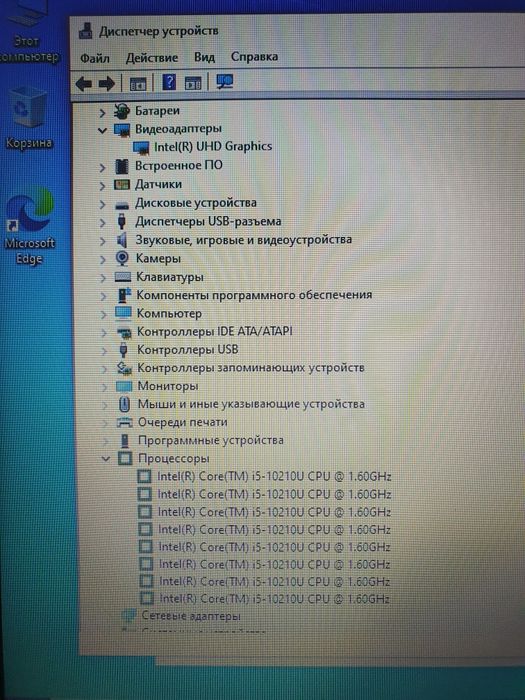This screenshot has height=700, width=525.
Task: Open the Help question-mark toolbar icon
Action: click(x=169, y=82)
